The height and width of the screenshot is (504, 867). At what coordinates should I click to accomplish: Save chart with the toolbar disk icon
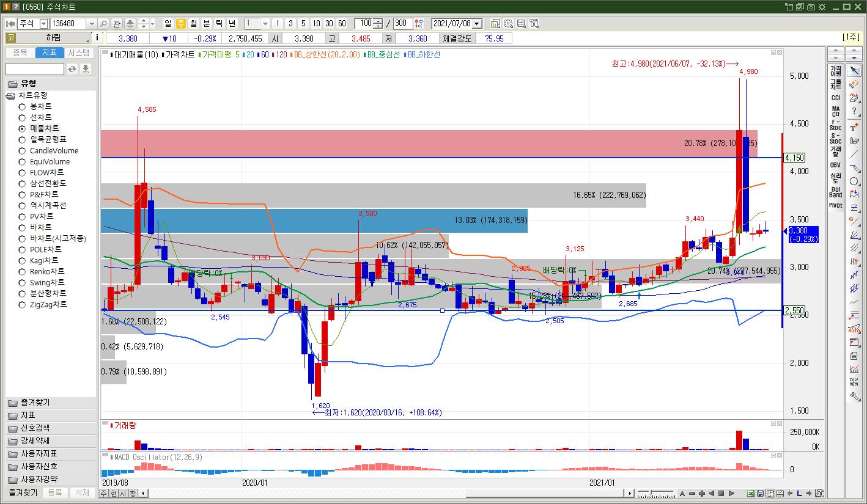[521, 24]
